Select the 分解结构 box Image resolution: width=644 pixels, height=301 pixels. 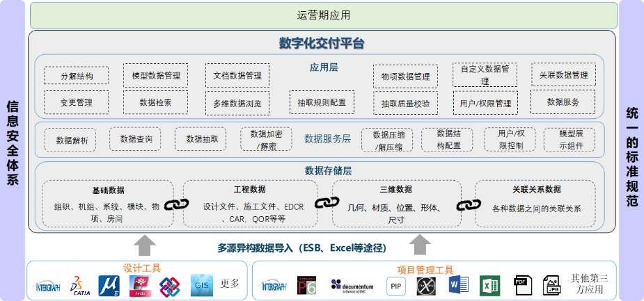point(77,76)
